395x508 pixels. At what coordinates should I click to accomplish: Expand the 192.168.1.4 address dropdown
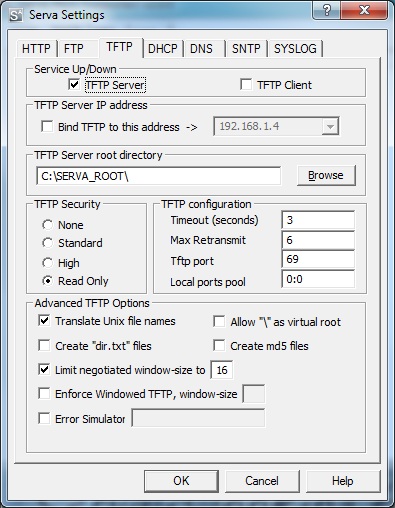330,127
